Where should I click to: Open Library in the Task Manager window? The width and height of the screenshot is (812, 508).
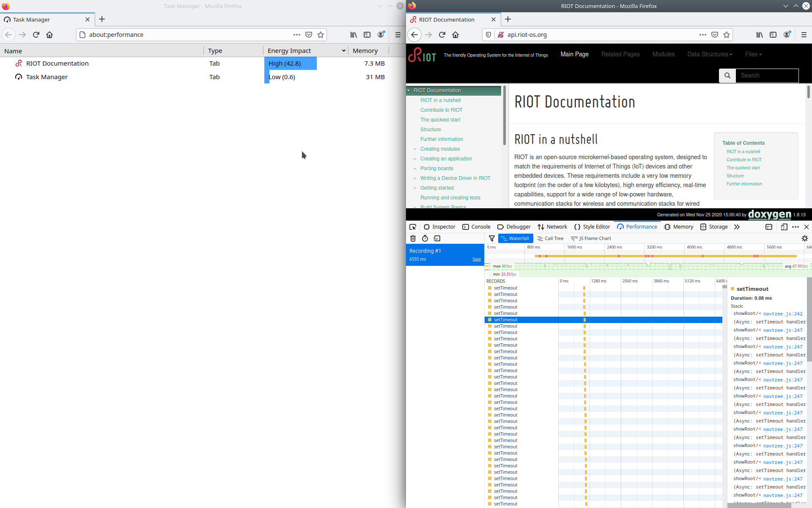(354, 35)
